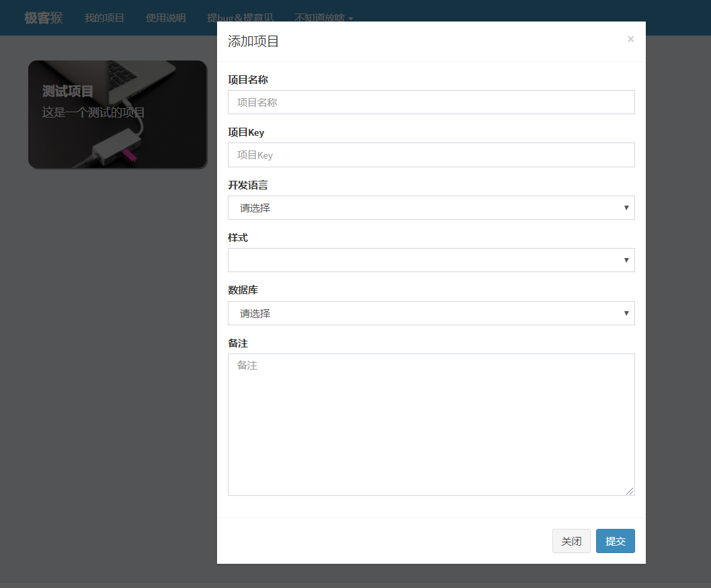Close the 添加项目 dialog with the × icon
Image resolution: width=711 pixels, height=588 pixels.
(630, 39)
